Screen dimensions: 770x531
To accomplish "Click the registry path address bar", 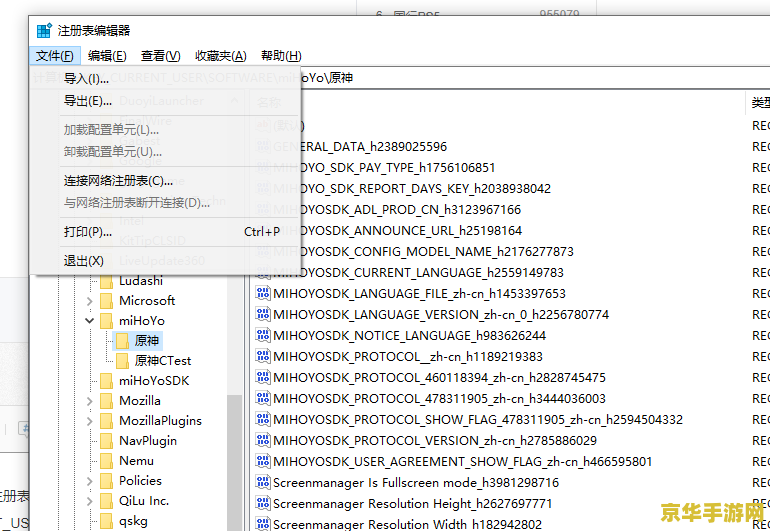I will pyautogui.click(x=535, y=78).
